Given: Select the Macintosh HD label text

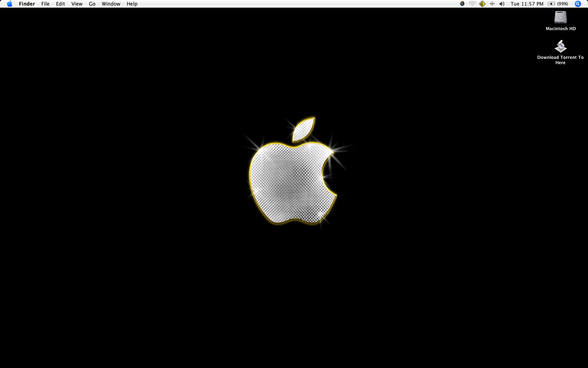Looking at the screenshot, I should (x=560, y=28).
